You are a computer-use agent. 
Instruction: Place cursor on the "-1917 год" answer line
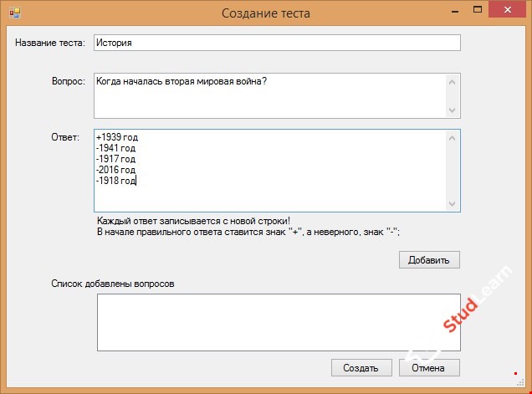pyautogui.click(x=116, y=159)
